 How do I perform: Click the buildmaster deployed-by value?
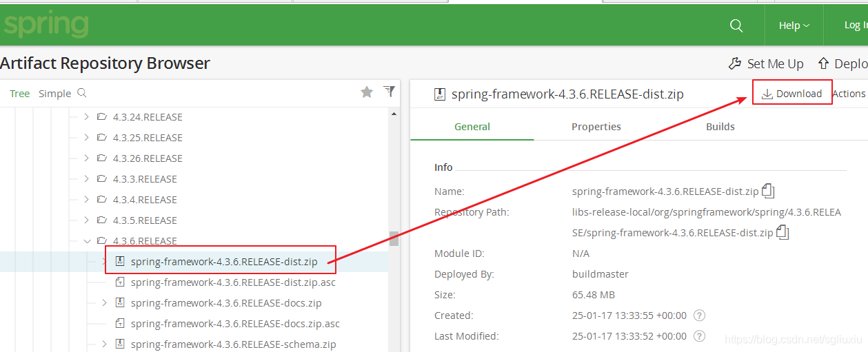tap(600, 274)
